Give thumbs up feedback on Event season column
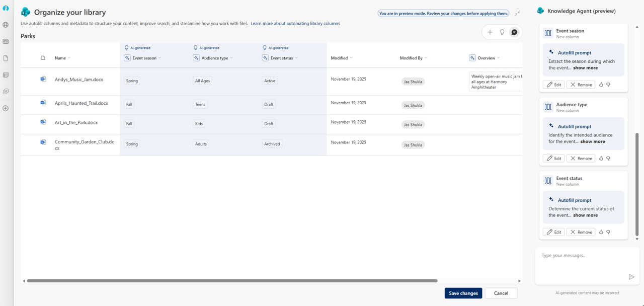The width and height of the screenshot is (644, 306). [x=600, y=84]
